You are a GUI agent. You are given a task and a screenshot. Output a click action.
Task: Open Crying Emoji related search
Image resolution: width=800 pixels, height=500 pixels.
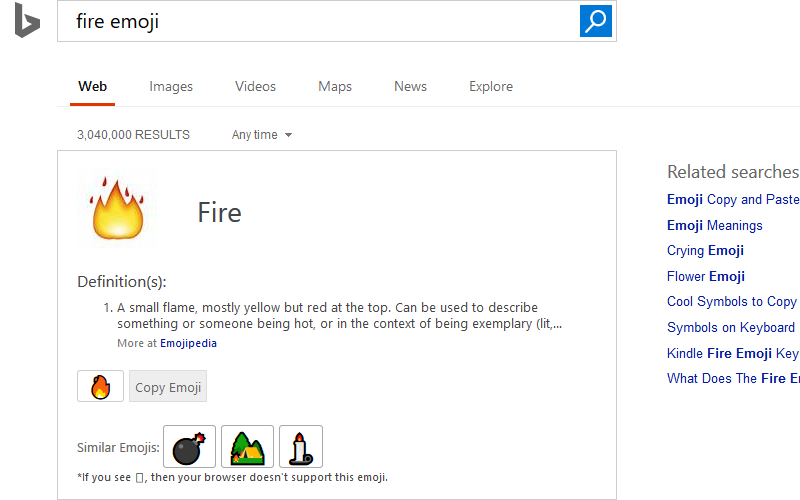pos(705,251)
